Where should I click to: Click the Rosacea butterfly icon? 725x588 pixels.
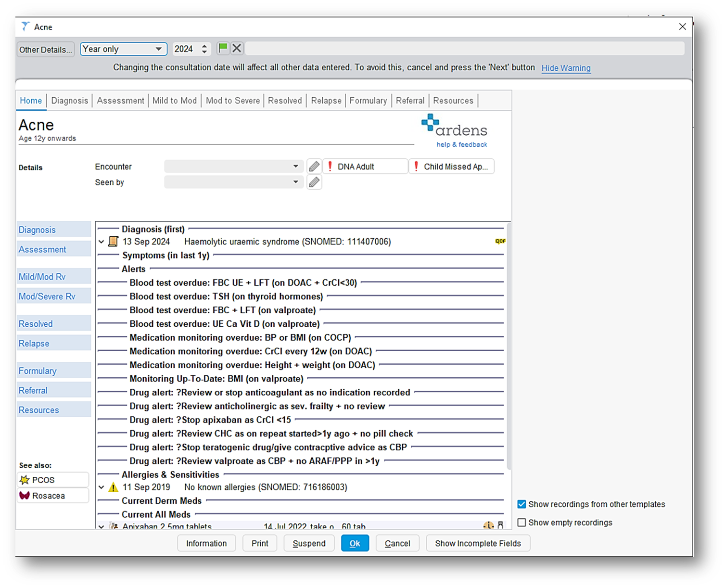[25, 496]
